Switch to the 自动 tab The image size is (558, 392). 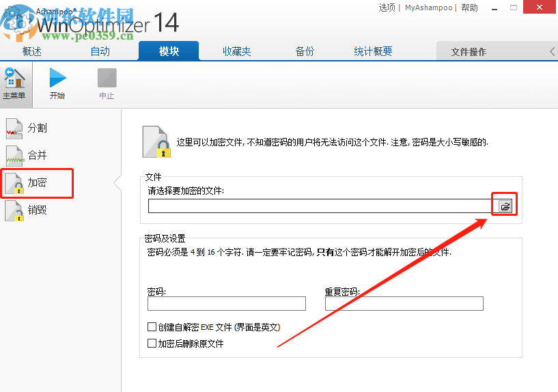point(100,52)
